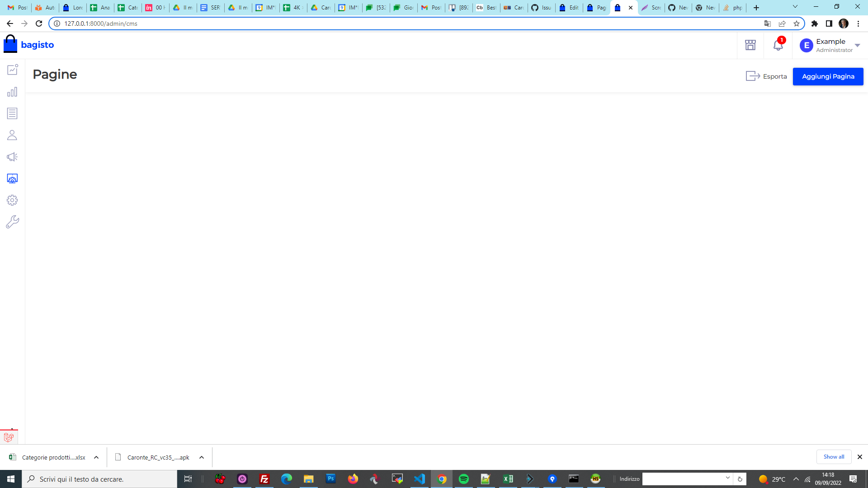
Task: Open the Customers person icon
Action: [12, 135]
